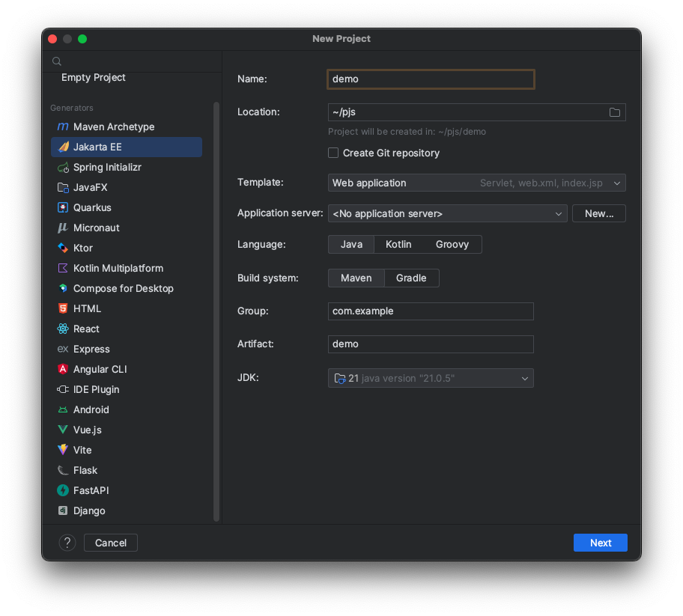Enable Create Git repository checkbox
Viewport: 683px width, 616px height.
(333, 153)
